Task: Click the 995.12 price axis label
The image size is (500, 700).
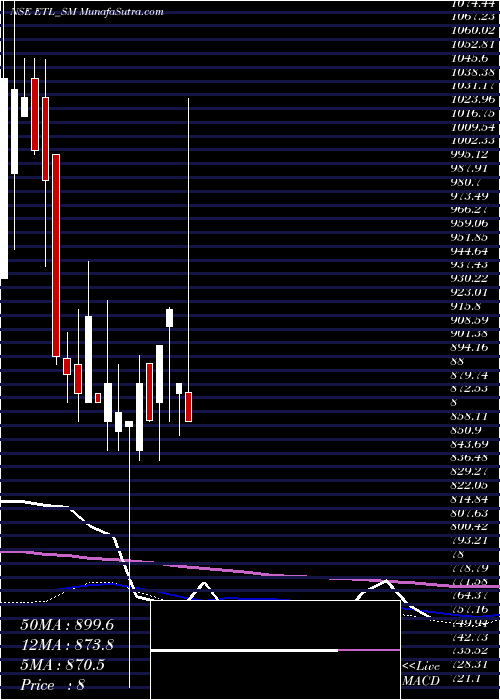Action: point(467,154)
